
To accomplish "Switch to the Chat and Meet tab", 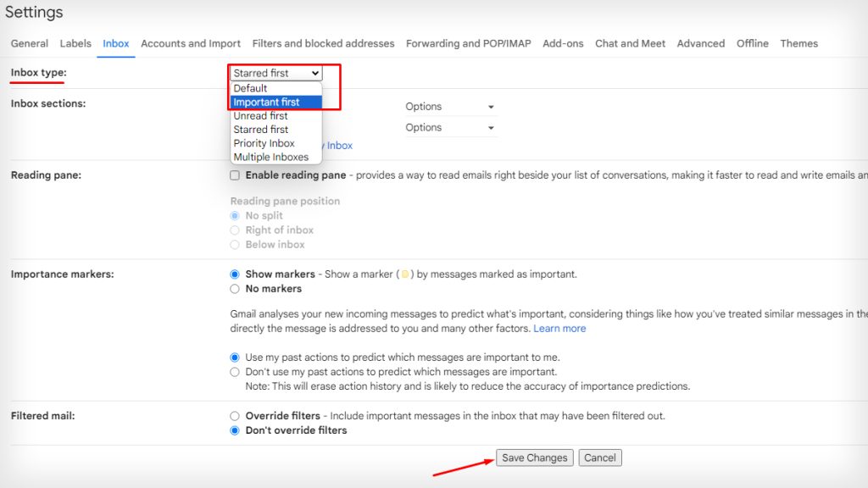I will [x=630, y=43].
